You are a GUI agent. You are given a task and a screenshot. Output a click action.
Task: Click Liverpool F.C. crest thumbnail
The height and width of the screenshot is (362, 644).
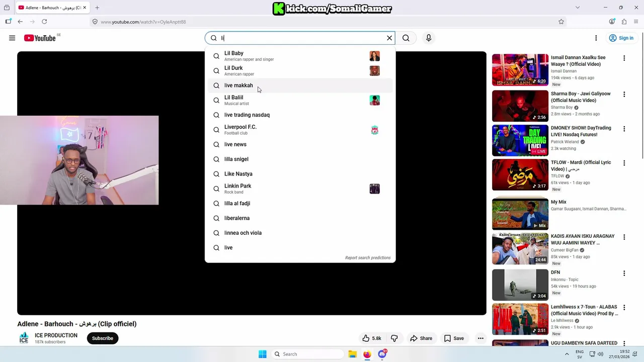click(x=374, y=130)
